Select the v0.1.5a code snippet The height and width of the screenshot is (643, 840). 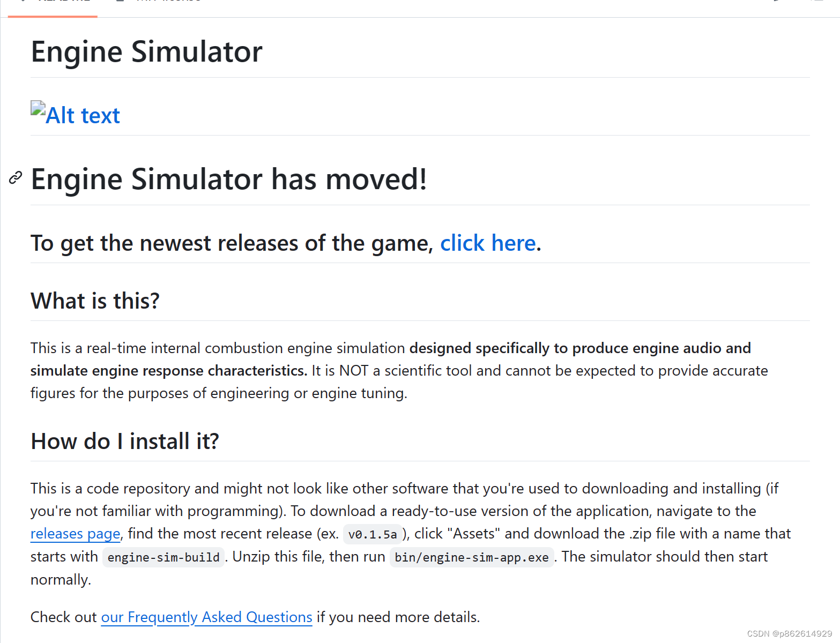click(373, 534)
